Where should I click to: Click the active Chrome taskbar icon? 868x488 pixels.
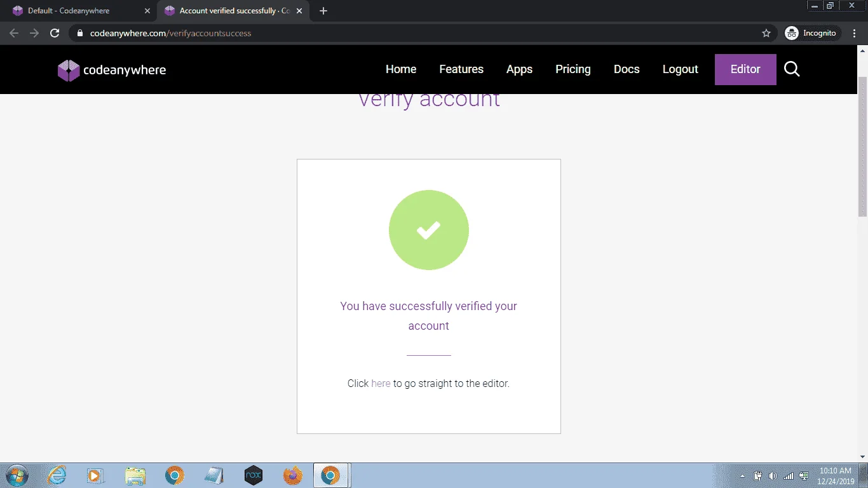(330, 475)
